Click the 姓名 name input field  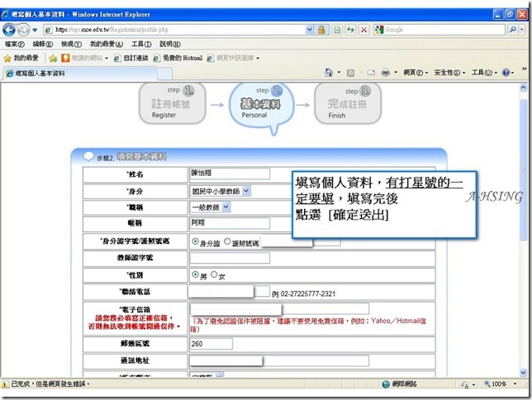tap(230, 174)
